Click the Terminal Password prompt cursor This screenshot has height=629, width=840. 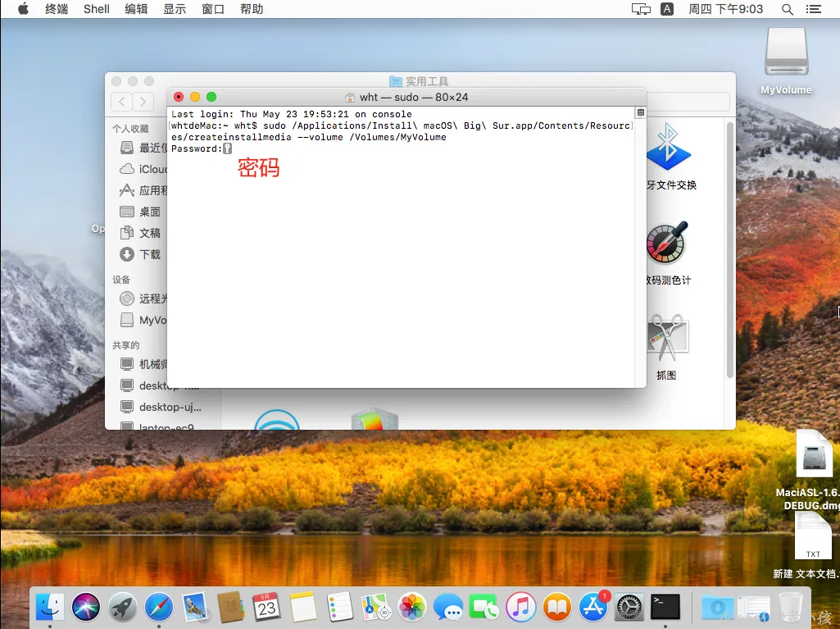(228, 148)
